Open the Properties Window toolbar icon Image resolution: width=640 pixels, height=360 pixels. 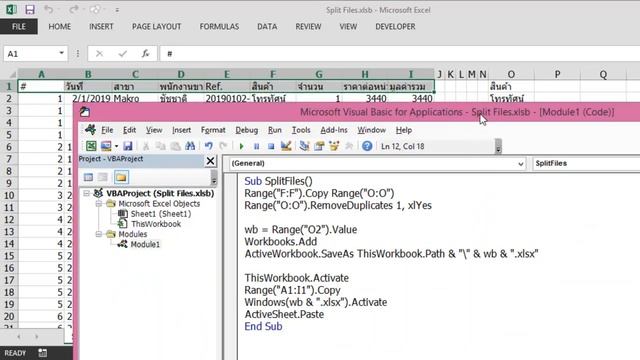(319, 146)
